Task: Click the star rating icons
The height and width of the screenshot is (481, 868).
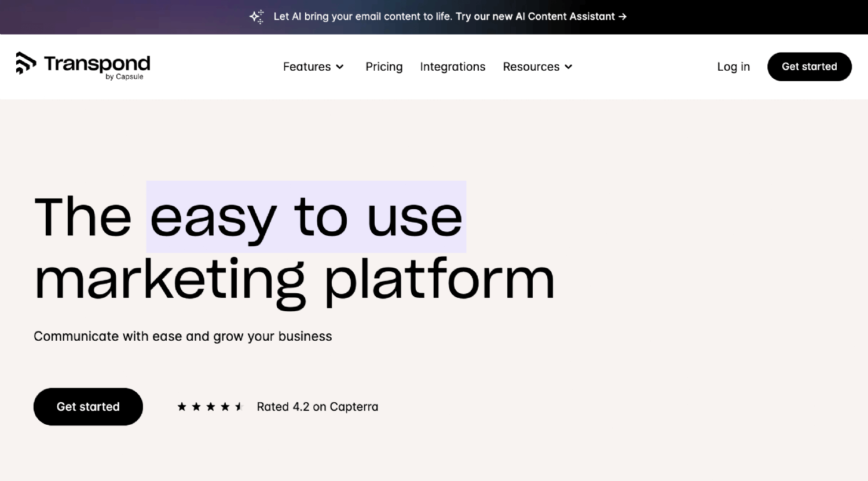Action: pyautogui.click(x=210, y=407)
